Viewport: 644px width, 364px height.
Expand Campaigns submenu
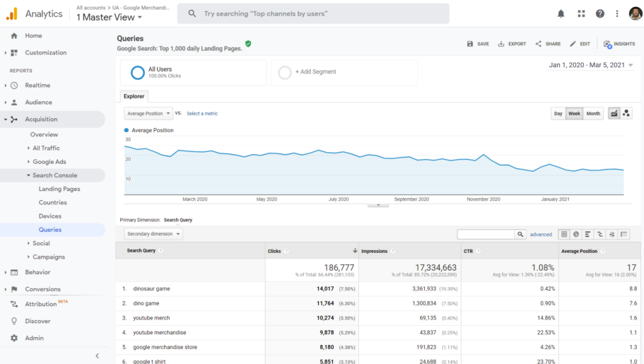(x=28, y=257)
